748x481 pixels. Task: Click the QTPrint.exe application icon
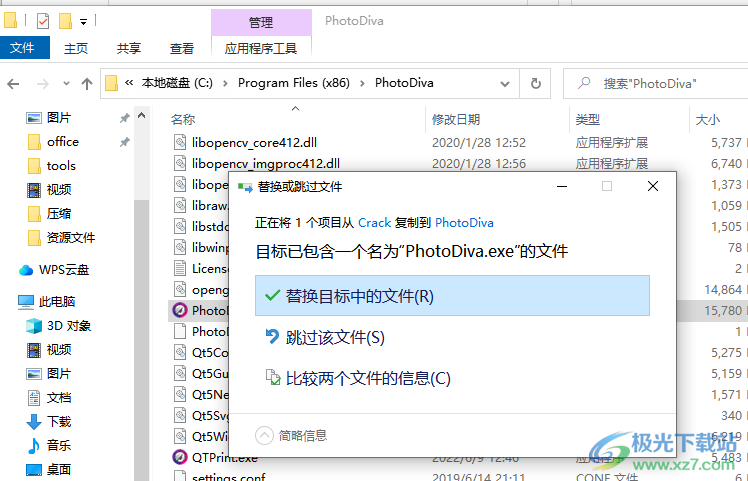(x=180, y=457)
